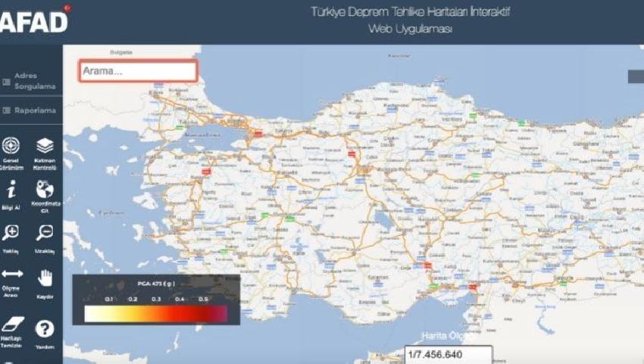Click the PGA 475 color gradient legend
This screenshot has height=364, width=644.
point(155,313)
